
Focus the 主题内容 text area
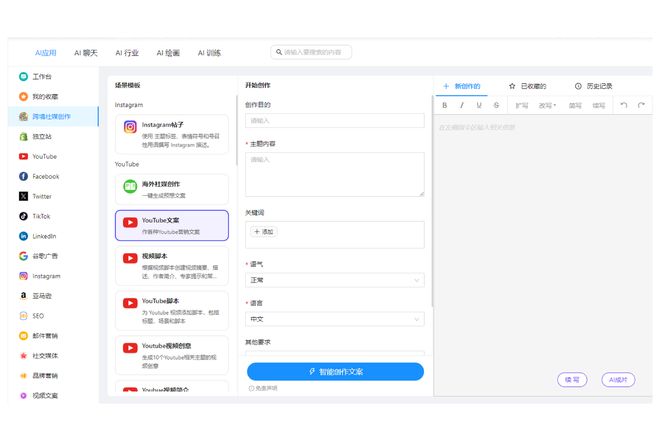335,174
